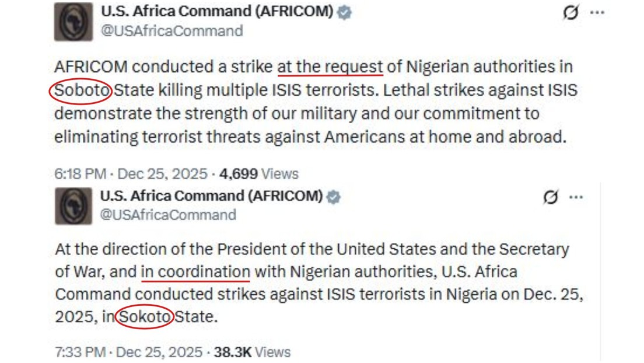Click the underlined phrase "in coordination"
The image size is (644, 363).
tap(195, 272)
